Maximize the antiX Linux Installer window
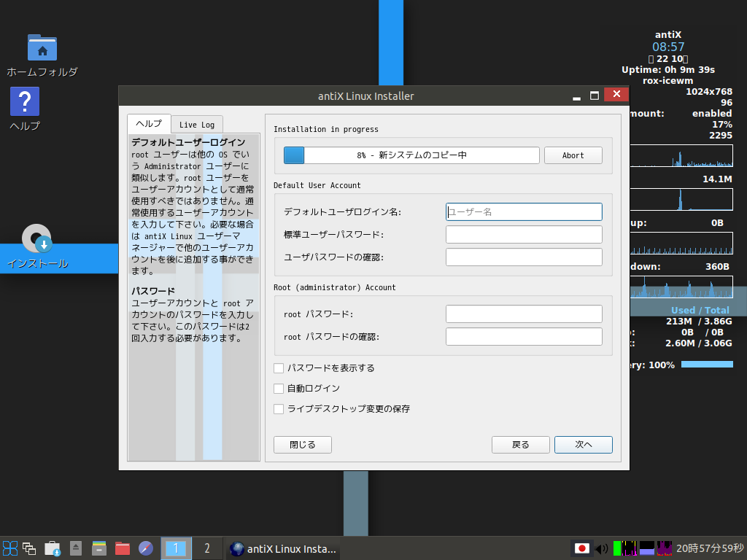The height and width of the screenshot is (560, 747). click(x=594, y=96)
